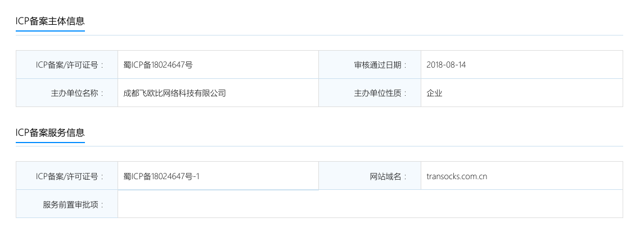Click the blue underline beneath ICP备案主体信息
The height and width of the screenshot is (240, 644).
[50, 31]
